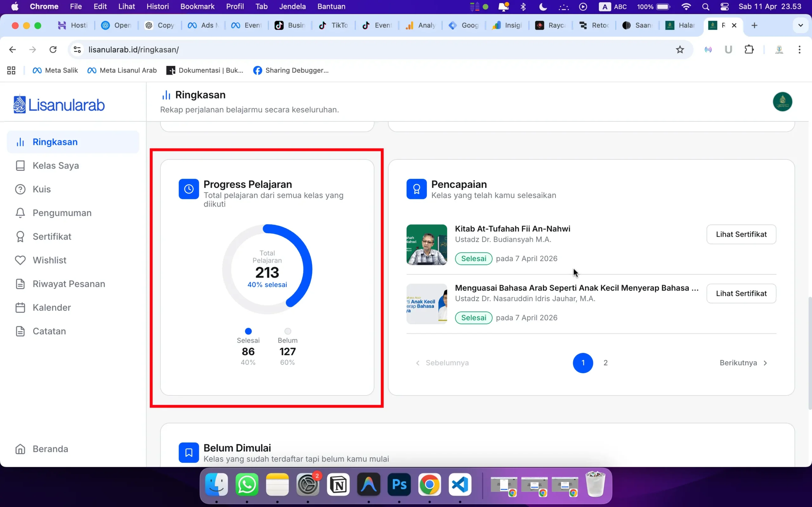Click the Chrome extensions puzzle icon
Image resolution: width=812 pixels, height=507 pixels.
[749, 49]
